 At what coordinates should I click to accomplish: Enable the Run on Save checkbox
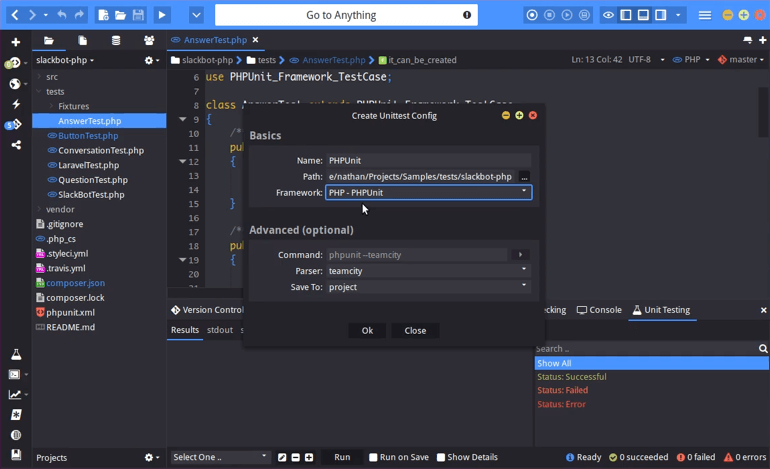pos(373,457)
